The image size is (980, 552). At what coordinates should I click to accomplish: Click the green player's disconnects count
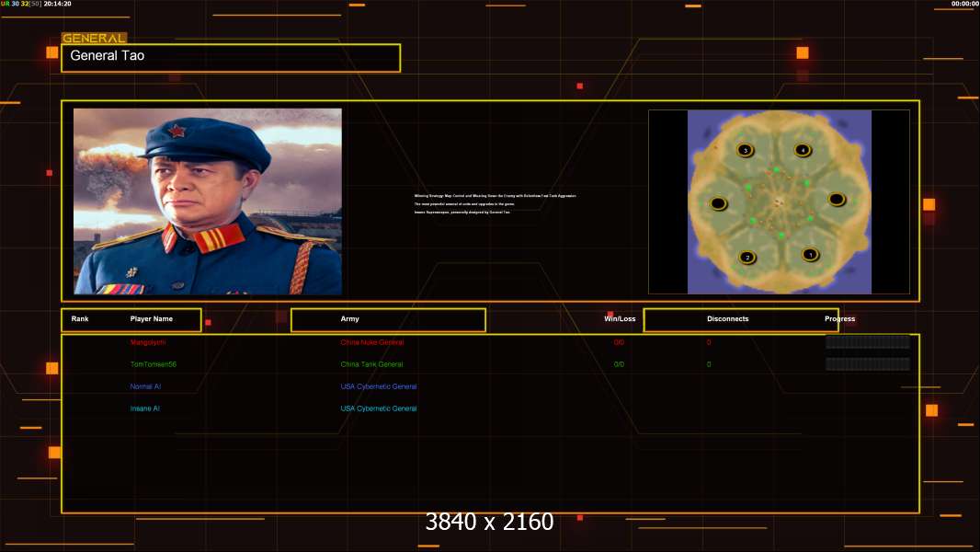click(709, 364)
